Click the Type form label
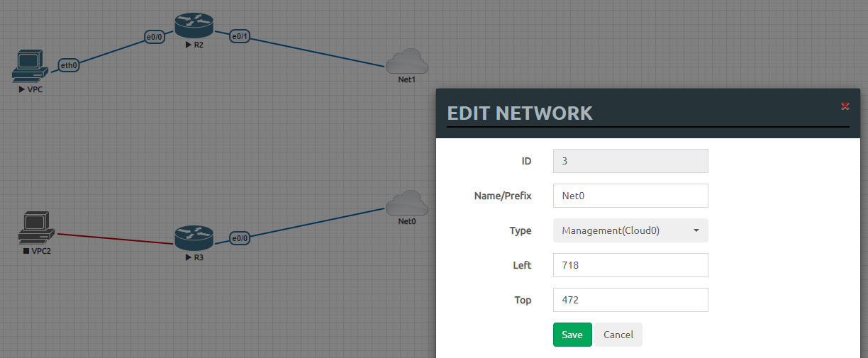 pyautogui.click(x=521, y=230)
